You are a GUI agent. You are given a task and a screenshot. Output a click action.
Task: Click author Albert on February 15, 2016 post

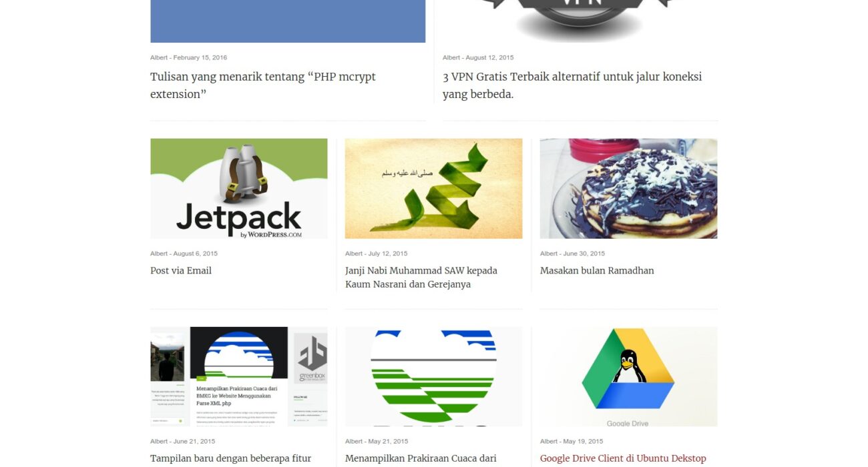click(x=159, y=57)
